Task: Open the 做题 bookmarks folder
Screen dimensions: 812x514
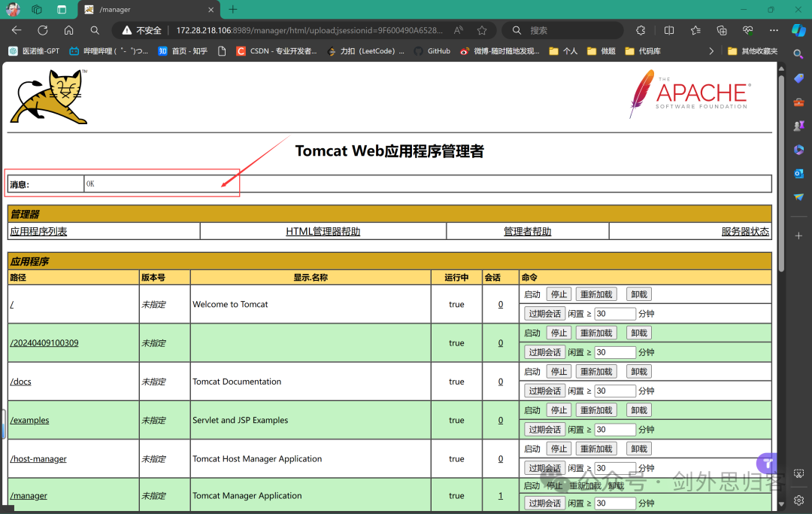Action: pos(601,50)
